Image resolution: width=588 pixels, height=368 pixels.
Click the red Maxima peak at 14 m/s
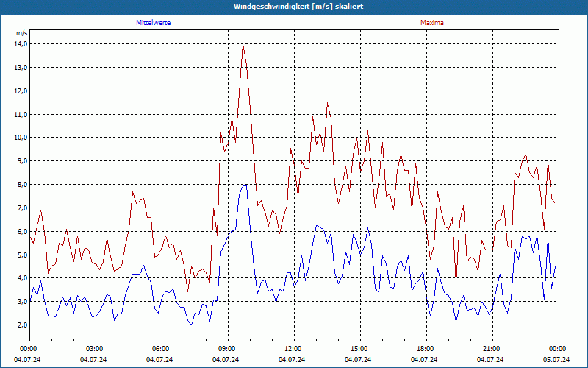pos(243,44)
